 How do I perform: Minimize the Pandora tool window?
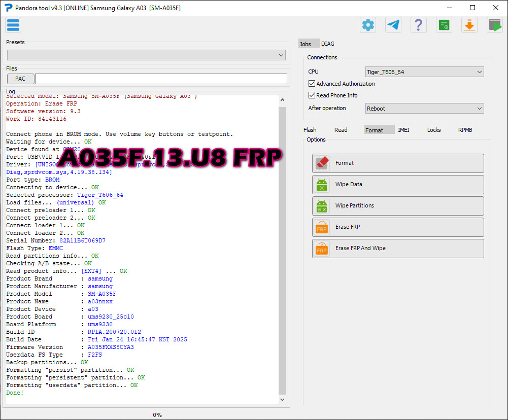pyautogui.click(x=449, y=8)
